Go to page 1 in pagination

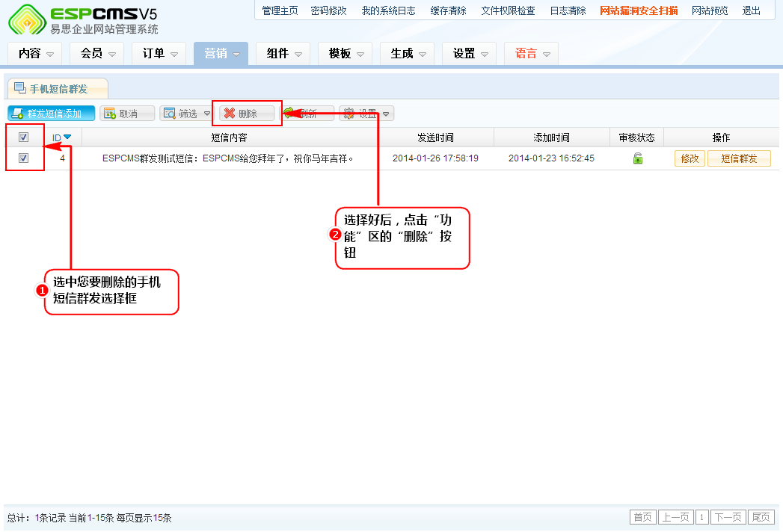tap(702, 518)
